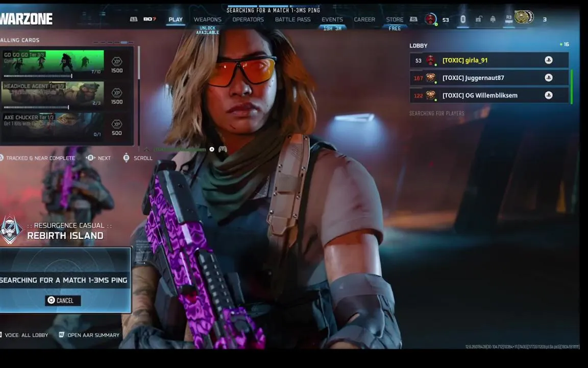Click the top SEARCHING FOR A MATCH text

click(274, 10)
